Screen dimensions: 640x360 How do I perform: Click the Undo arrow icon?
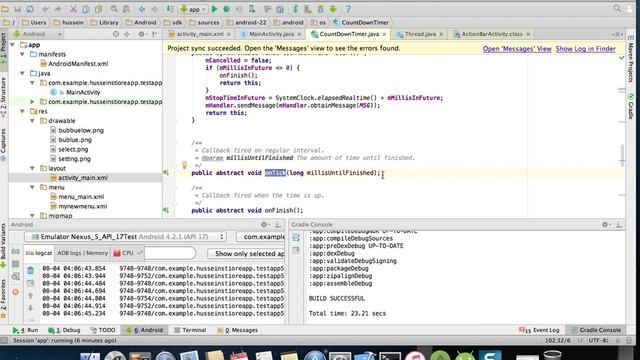tap(45, 9)
